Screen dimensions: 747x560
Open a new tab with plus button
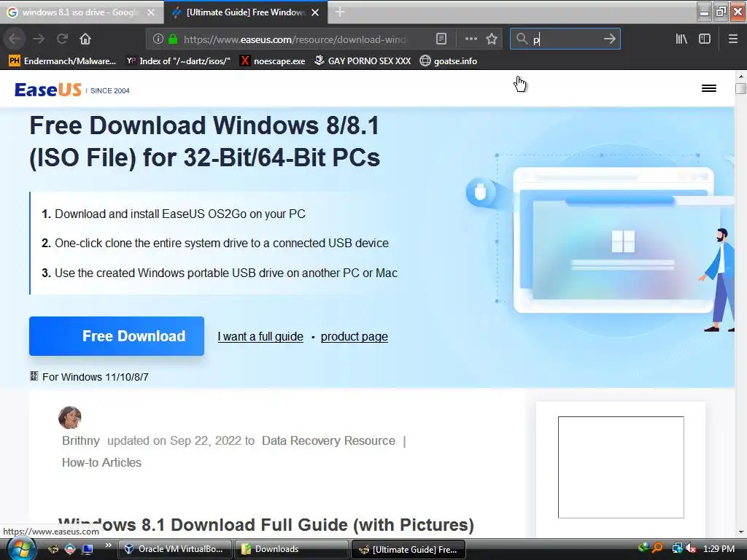pyautogui.click(x=340, y=12)
